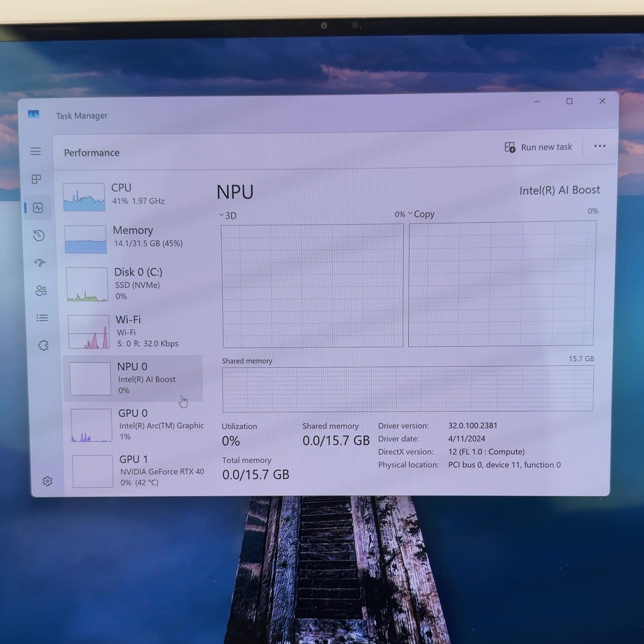Click the Task Manager app icon

pos(34,115)
